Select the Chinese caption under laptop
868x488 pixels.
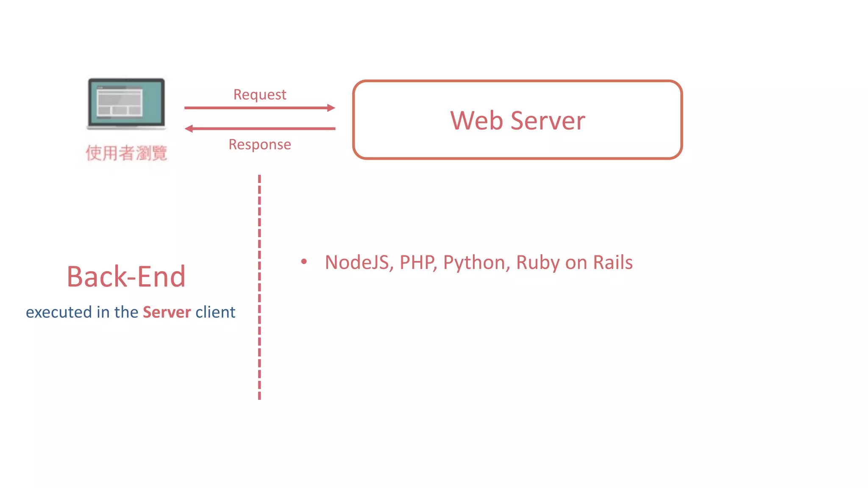pyautogui.click(x=126, y=153)
